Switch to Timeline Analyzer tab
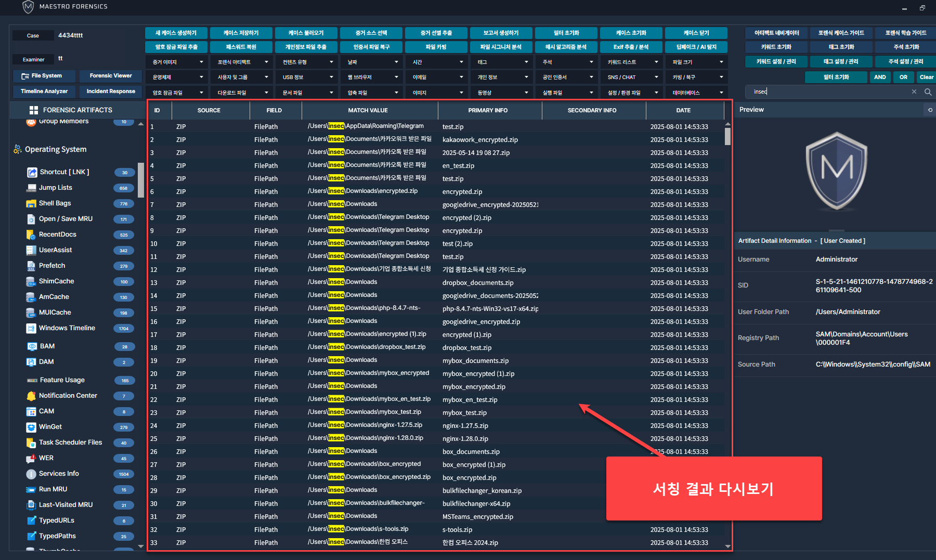 44,92
